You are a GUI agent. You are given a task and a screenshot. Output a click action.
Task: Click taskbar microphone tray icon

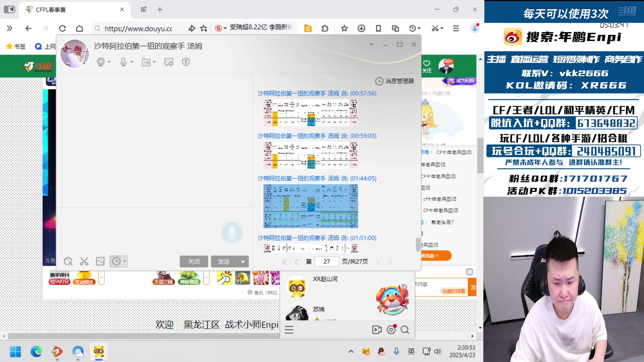tap(396, 351)
